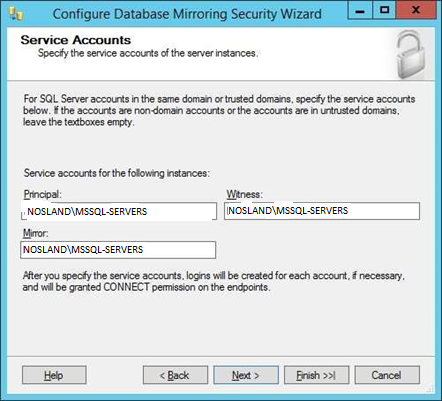Image resolution: width=442 pixels, height=401 pixels.
Task: Click the CONNECT permission note paragraph
Action: [x=214, y=281]
